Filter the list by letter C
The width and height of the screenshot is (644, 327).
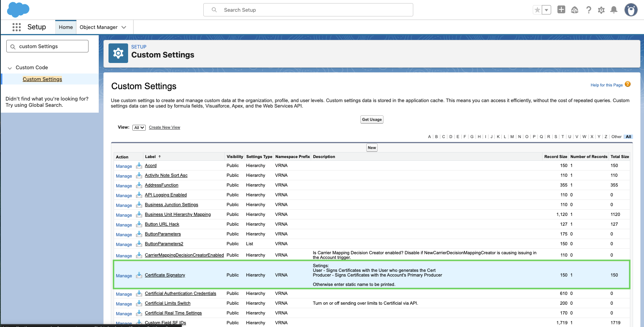click(443, 137)
